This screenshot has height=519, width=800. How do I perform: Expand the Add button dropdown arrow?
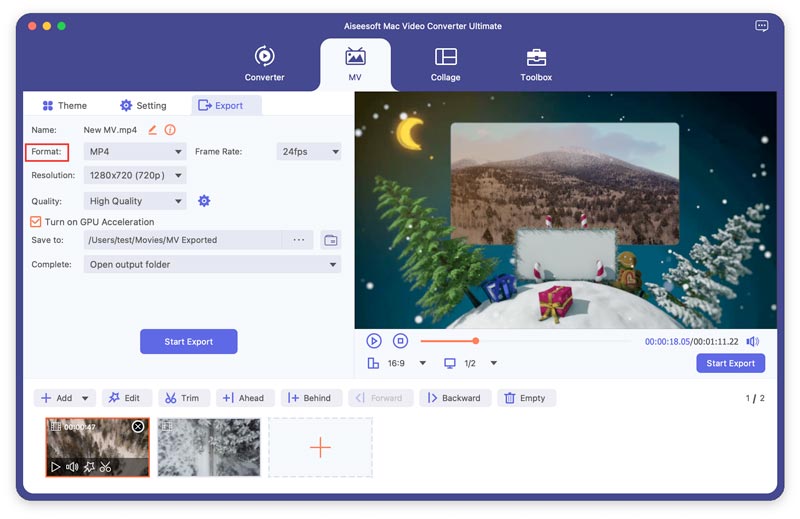[x=85, y=398]
